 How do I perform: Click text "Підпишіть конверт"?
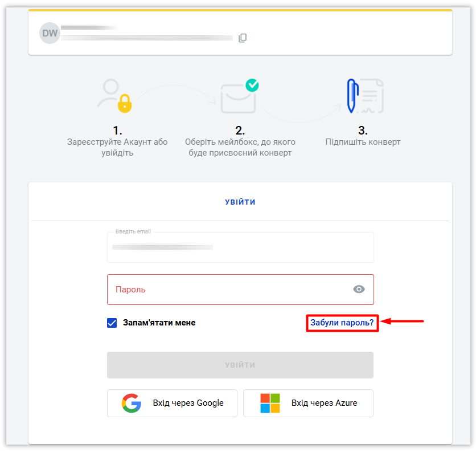(x=363, y=142)
